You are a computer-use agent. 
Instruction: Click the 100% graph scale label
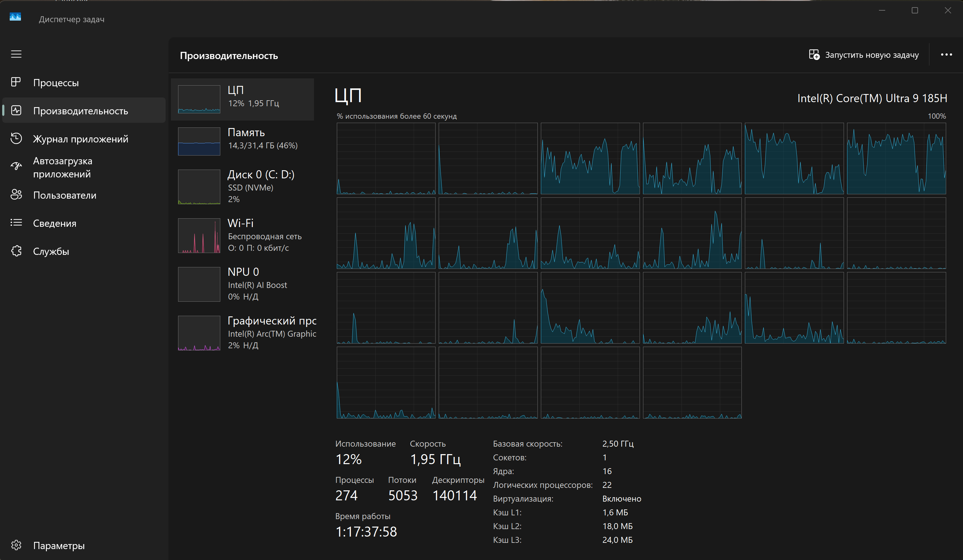point(937,116)
